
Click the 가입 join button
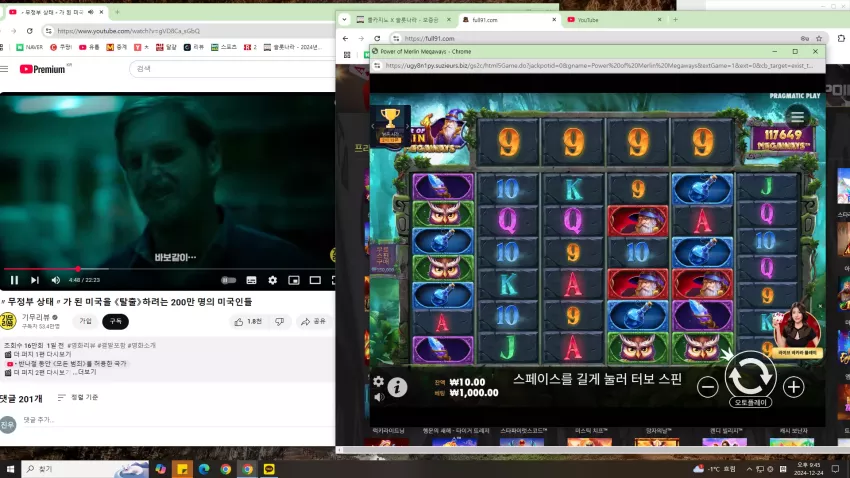(86, 321)
